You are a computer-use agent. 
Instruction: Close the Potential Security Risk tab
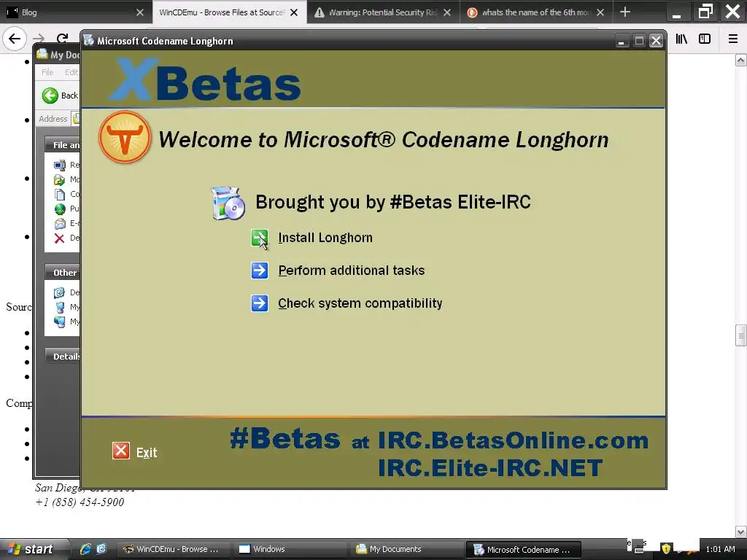click(x=447, y=12)
